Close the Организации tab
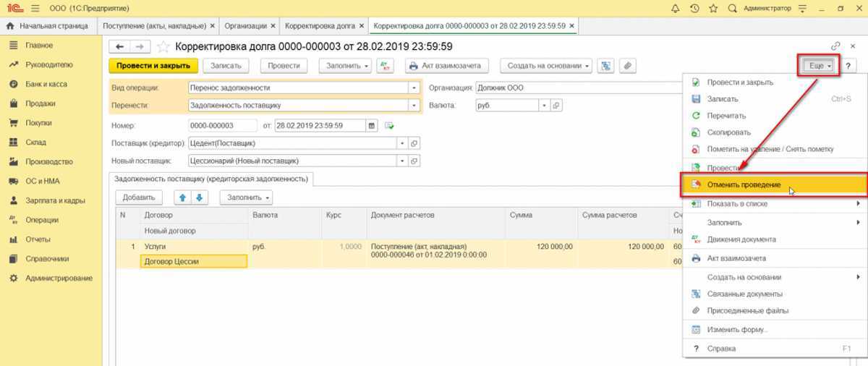Image resolution: width=868 pixels, height=366 pixels. 272,25
